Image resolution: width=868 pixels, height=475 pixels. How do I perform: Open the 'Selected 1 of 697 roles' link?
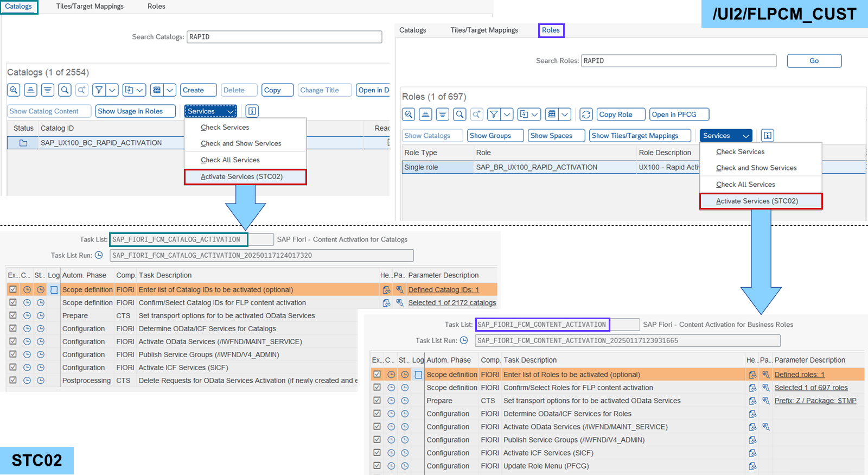[811, 388]
